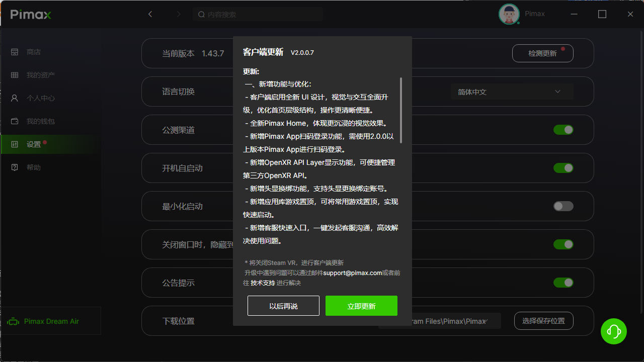Click the My Wallet icon
This screenshot has height=362, width=644.
pos(15,121)
